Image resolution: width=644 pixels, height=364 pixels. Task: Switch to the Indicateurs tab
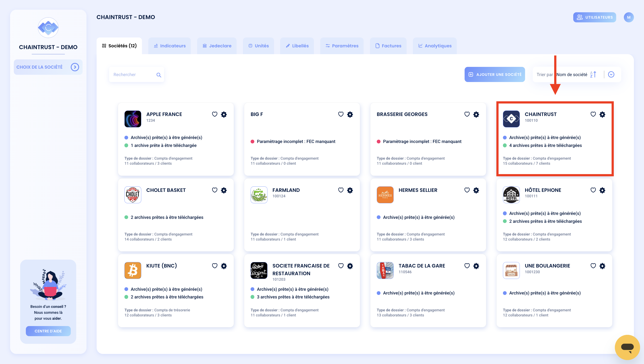pyautogui.click(x=170, y=46)
